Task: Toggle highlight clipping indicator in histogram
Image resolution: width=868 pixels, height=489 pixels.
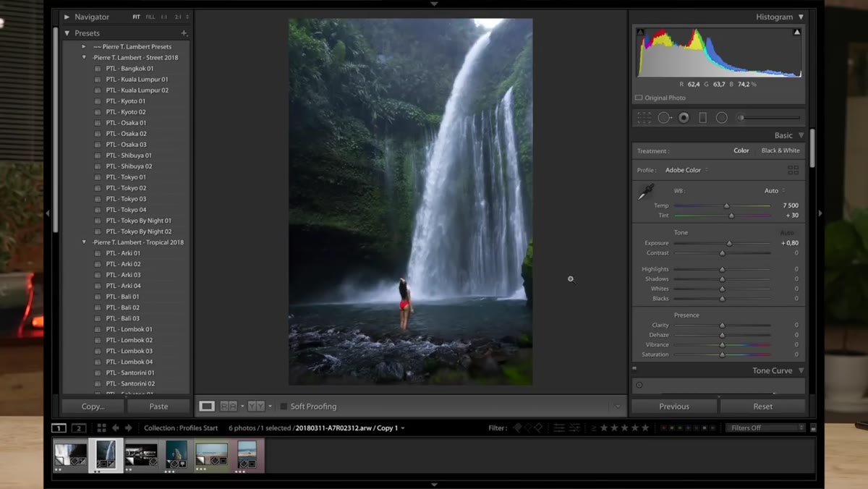Action: [797, 32]
